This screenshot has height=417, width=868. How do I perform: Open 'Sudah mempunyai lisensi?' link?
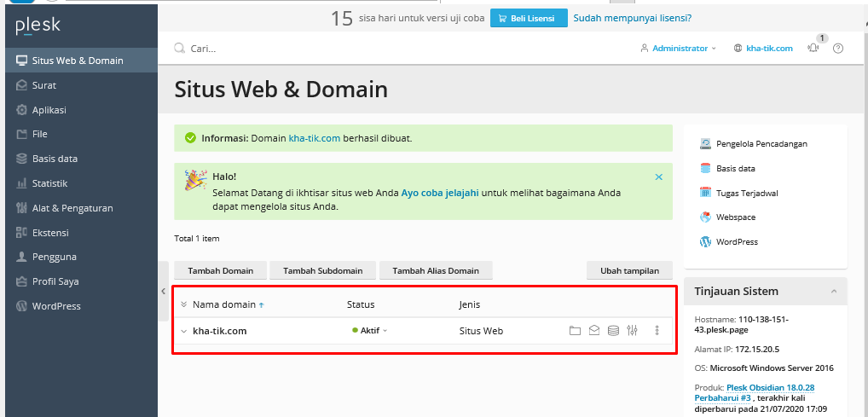click(632, 18)
